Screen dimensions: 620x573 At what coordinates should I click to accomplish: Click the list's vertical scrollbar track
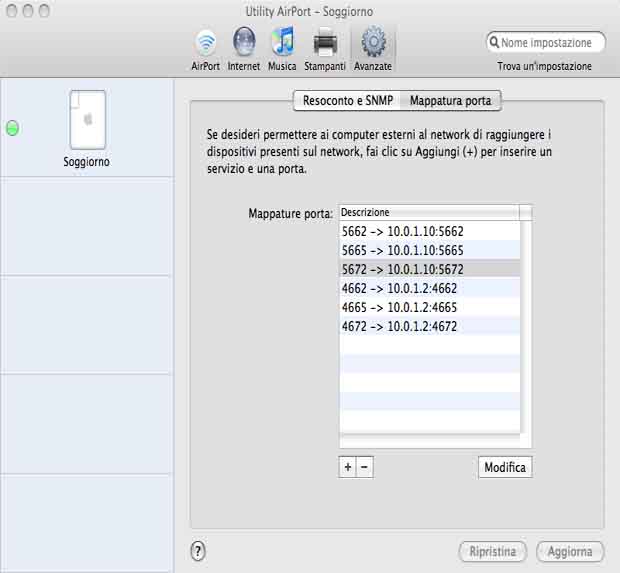click(526, 327)
